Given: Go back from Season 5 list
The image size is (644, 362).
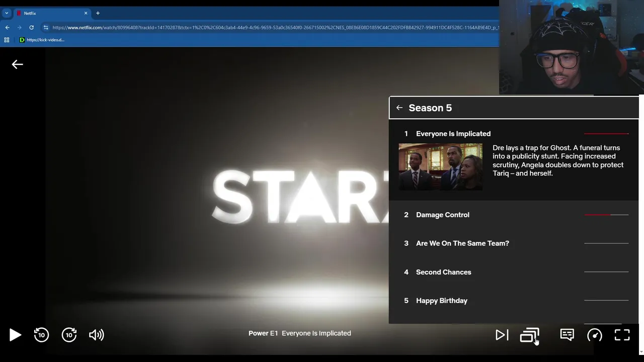Looking at the screenshot, I should pos(399,108).
